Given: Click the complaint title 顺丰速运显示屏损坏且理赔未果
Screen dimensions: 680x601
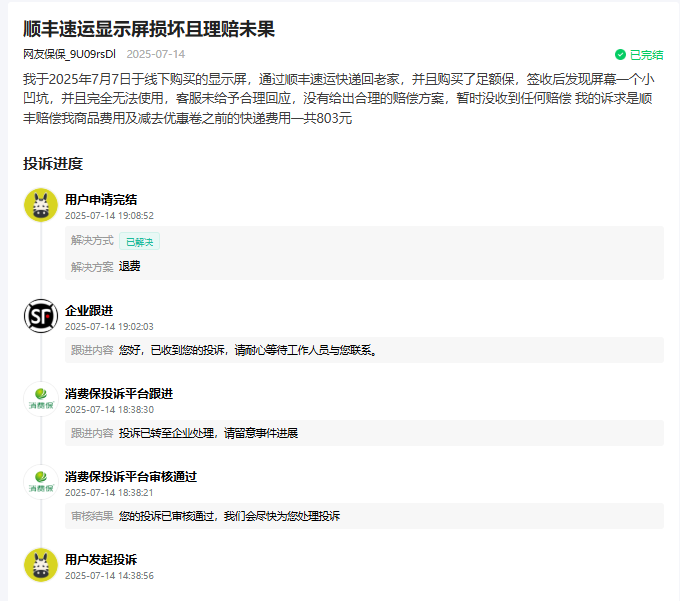Looking at the screenshot, I should point(149,29).
